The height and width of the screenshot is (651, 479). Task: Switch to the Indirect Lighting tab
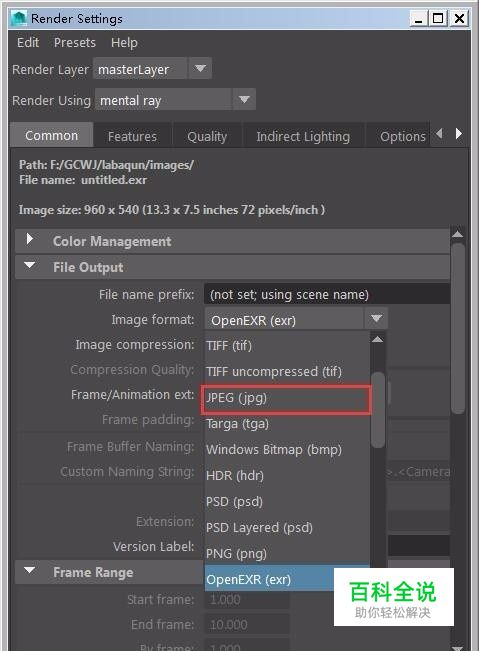(303, 136)
